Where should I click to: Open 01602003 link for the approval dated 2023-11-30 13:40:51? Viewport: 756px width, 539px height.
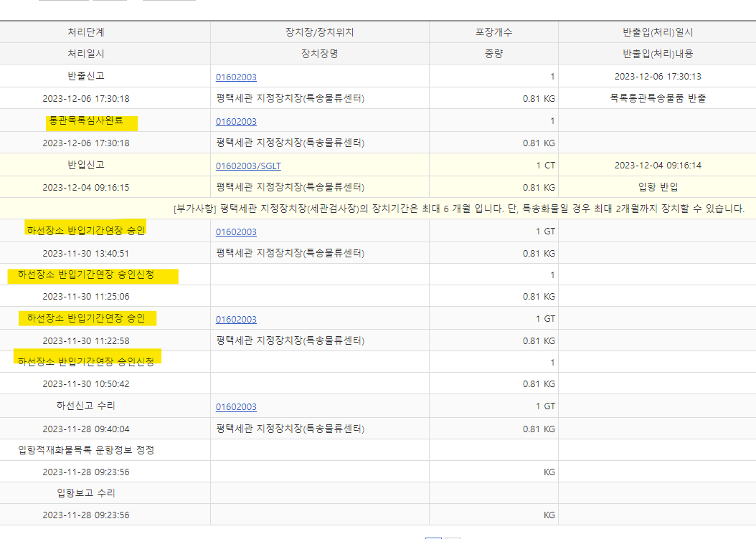236,232
